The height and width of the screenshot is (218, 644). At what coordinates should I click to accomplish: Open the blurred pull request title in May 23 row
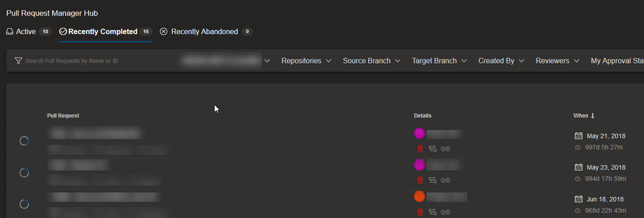click(79, 165)
